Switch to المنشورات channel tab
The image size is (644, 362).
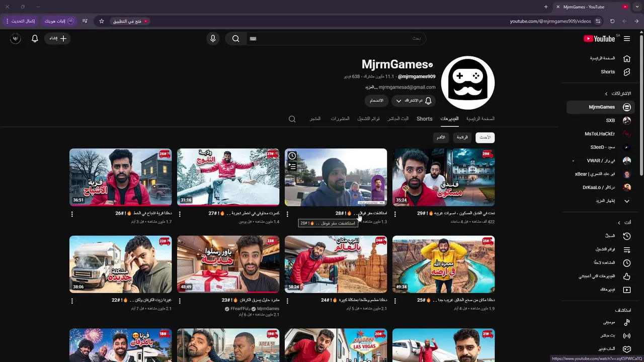[340, 119]
